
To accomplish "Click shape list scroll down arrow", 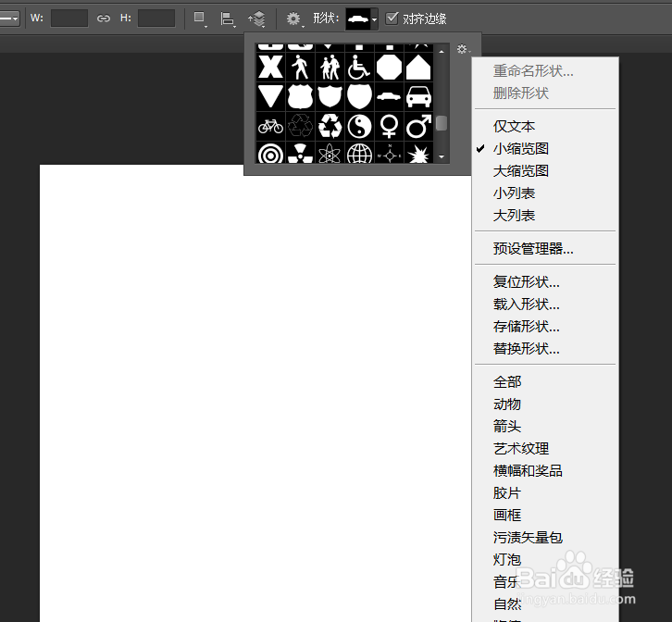I will 442,157.
